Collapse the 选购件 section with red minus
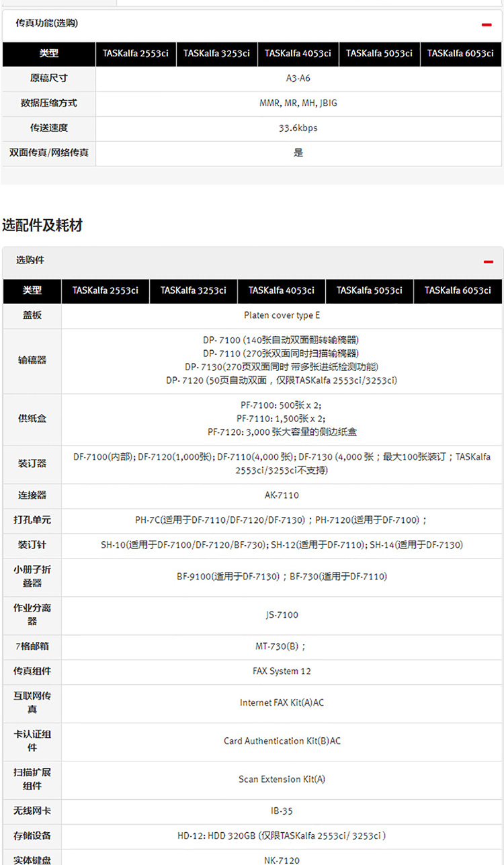The height and width of the screenshot is (865, 504). [488, 261]
